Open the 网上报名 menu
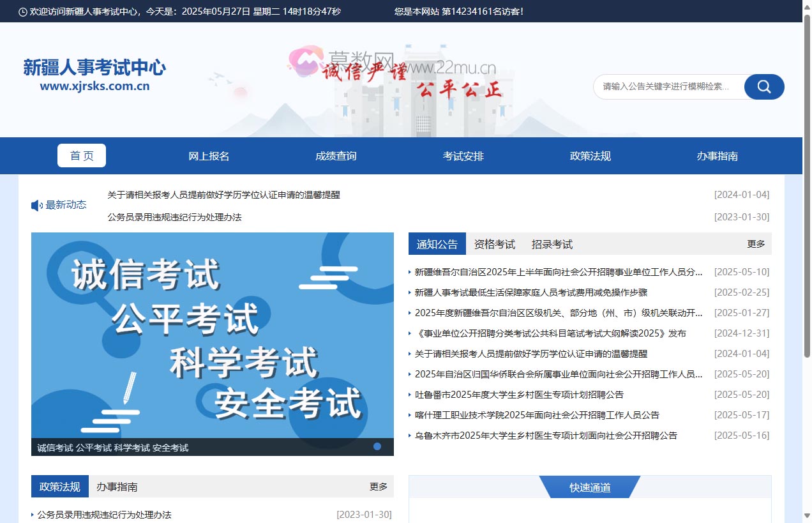Viewport: 812px width, 523px height. [209, 155]
